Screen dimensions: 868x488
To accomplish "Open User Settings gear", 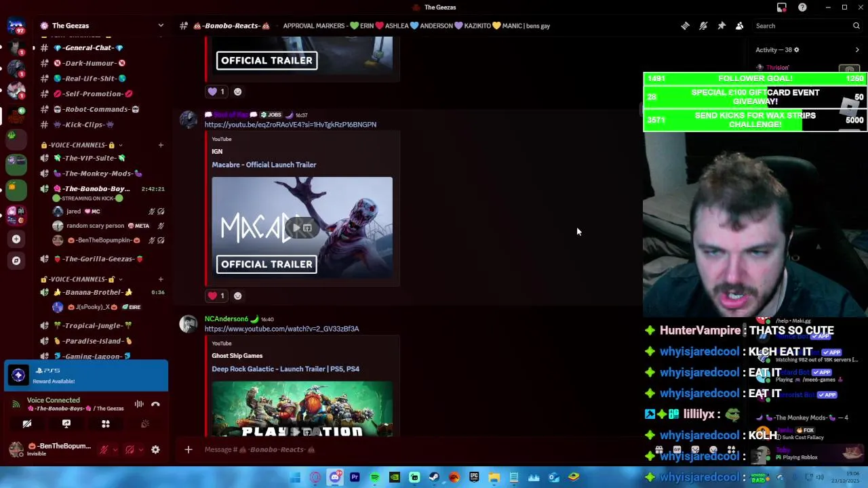I will (x=155, y=449).
